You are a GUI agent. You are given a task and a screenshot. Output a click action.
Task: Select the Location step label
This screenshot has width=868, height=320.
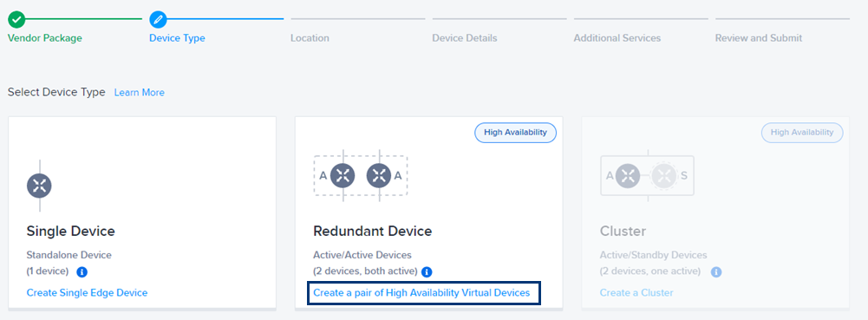coord(310,38)
